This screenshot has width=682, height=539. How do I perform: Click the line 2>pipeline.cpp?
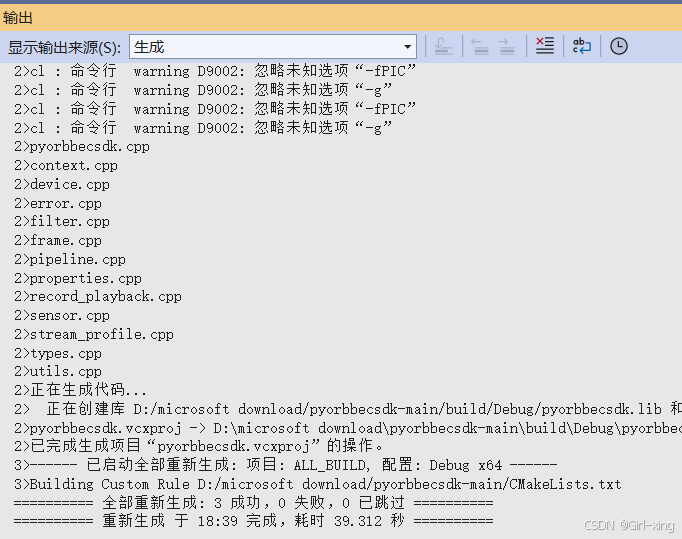(x=70, y=260)
